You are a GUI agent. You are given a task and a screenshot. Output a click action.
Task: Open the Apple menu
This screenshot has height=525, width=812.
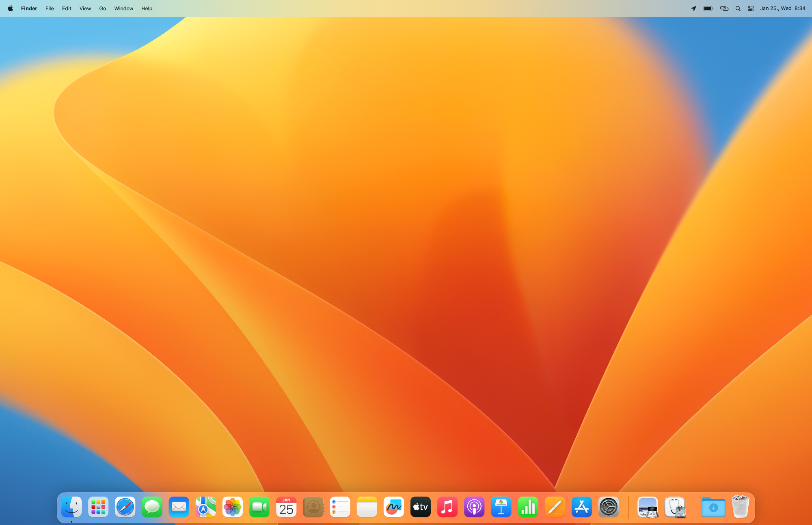(x=11, y=9)
